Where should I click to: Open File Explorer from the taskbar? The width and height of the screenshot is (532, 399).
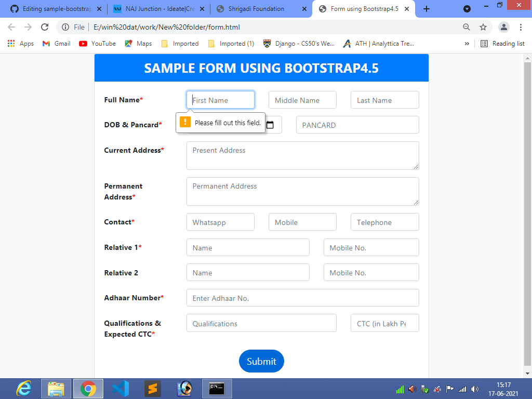56,389
